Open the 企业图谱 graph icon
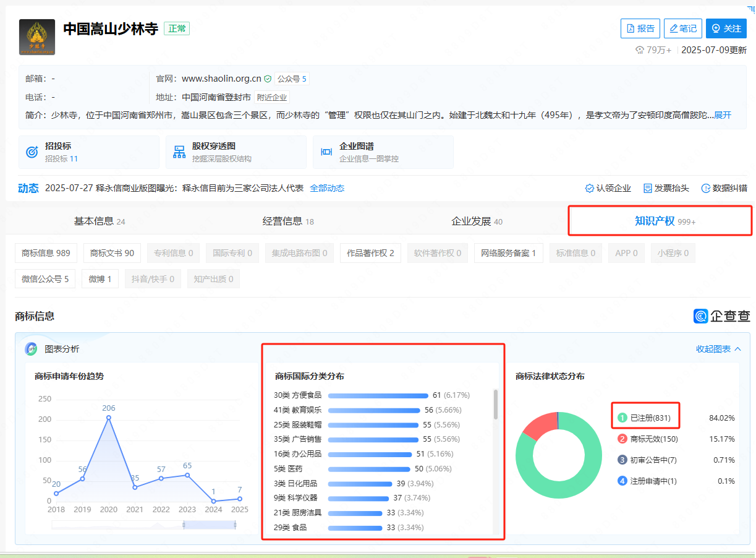 [326, 152]
